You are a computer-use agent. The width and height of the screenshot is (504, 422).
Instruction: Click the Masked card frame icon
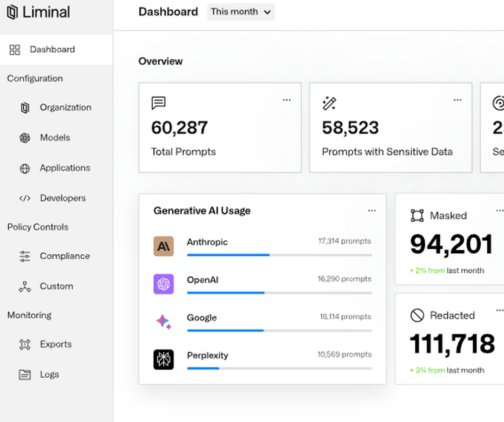click(x=417, y=216)
